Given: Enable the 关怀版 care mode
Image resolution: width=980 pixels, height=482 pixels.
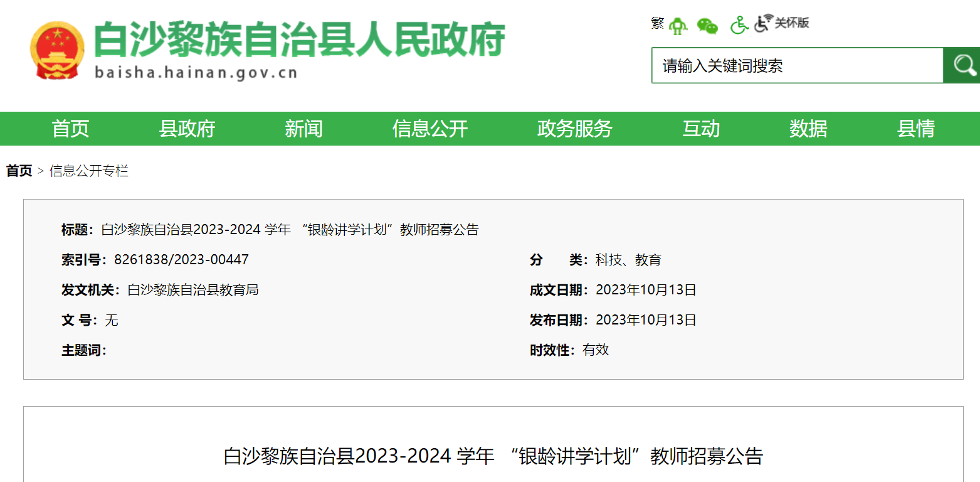Looking at the screenshot, I should click(x=782, y=23).
